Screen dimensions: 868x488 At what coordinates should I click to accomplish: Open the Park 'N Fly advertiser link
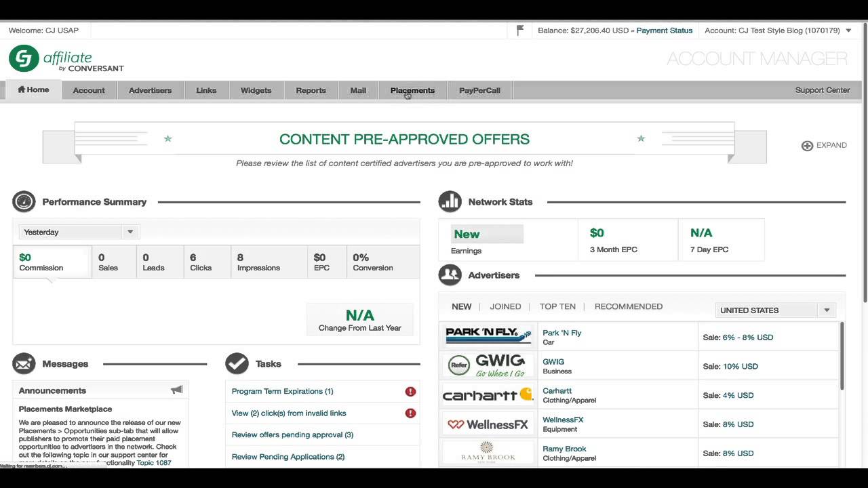pos(561,333)
